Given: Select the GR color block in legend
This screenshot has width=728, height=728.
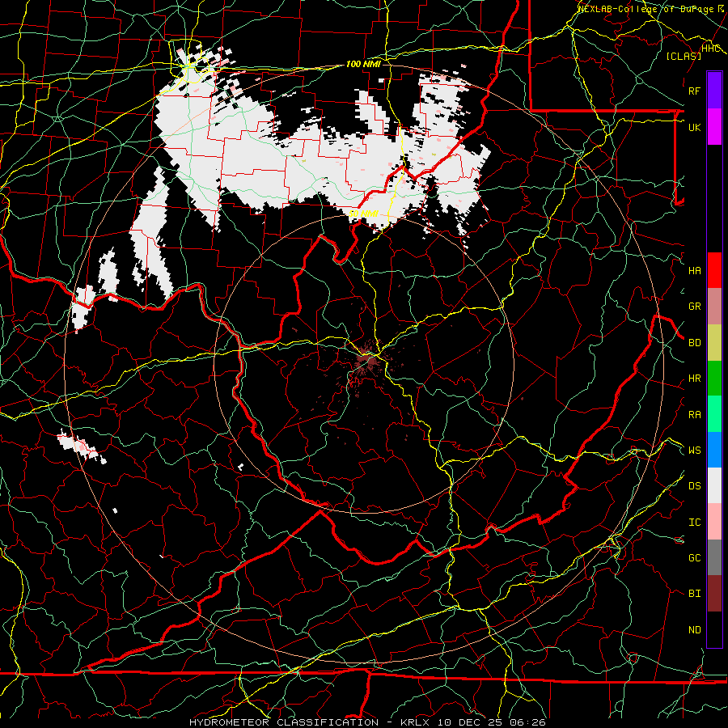Looking at the screenshot, I should (714, 306).
